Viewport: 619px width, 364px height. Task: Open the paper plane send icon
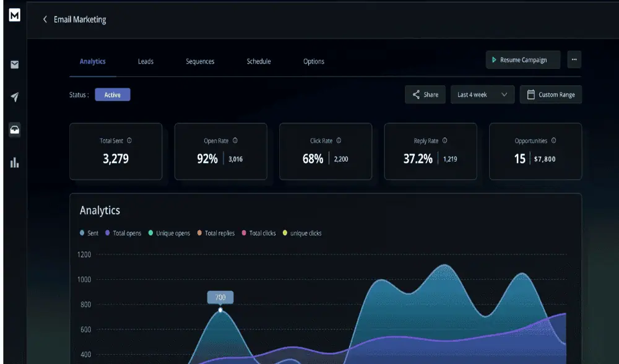(14, 97)
